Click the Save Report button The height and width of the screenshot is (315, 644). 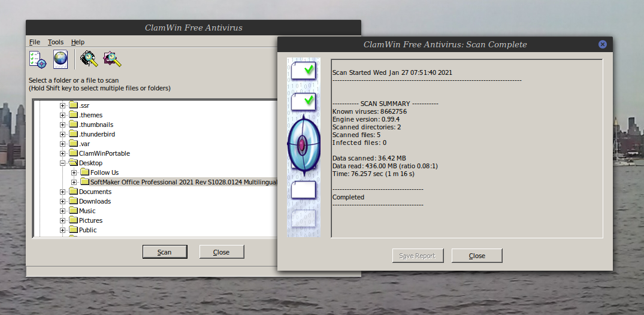(x=418, y=256)
